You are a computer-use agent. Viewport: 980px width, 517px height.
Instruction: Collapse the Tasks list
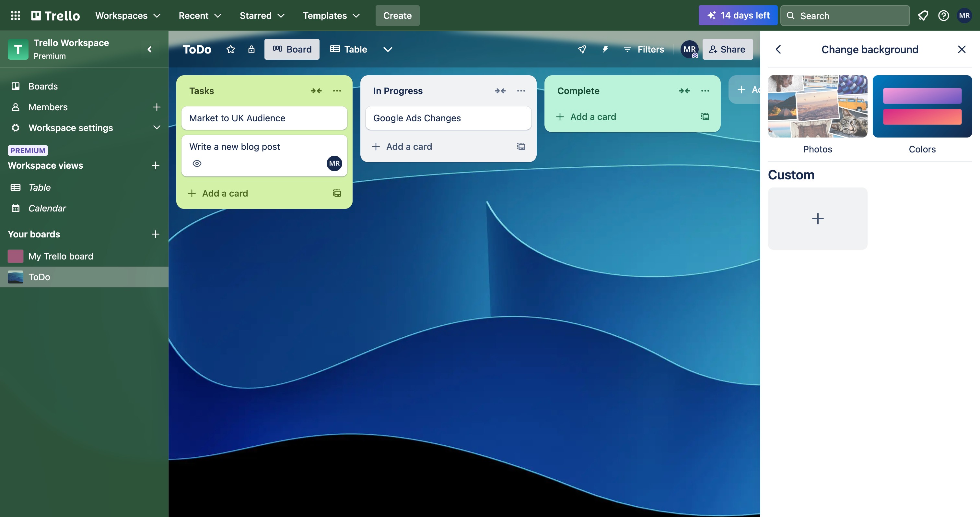pyautogui.click(x=316, y=90)
